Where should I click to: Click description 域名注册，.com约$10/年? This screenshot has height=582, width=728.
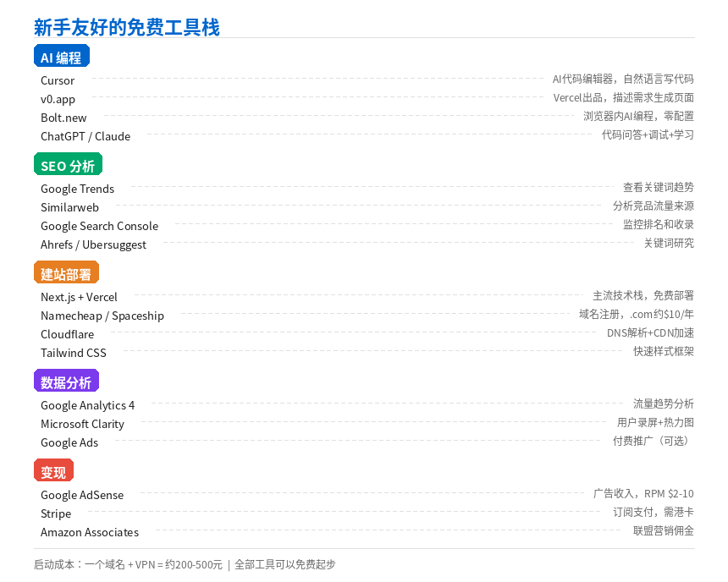click(x=636, y=314)
